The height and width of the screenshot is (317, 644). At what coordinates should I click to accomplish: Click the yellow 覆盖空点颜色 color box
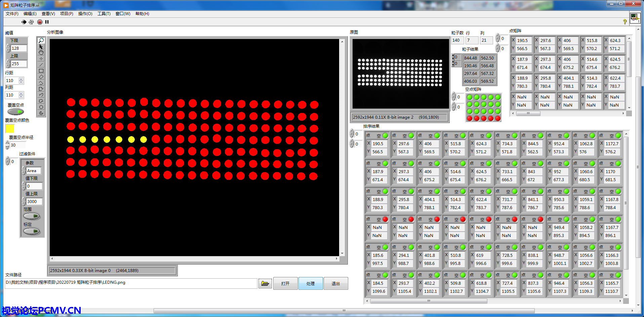pyautogui.click(x=10, y=129)
